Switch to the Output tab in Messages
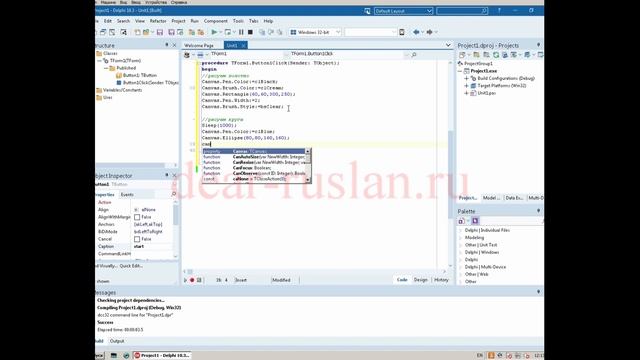Image resolution: width=640 pixels, height=360 pixels. pos(117,341)
